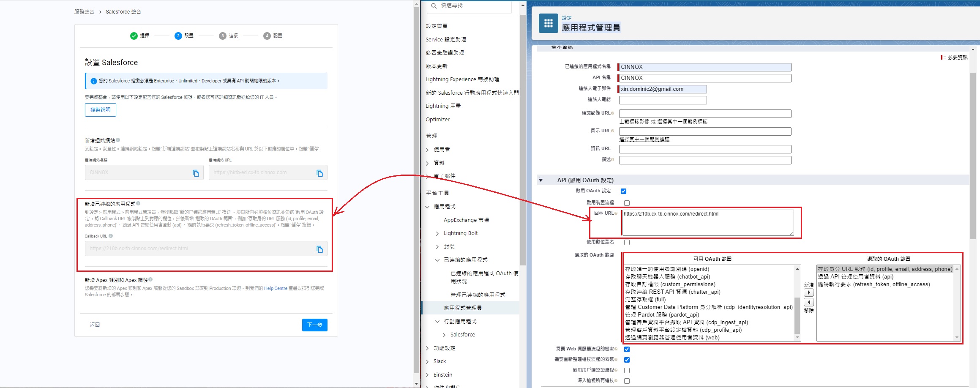The image size is (980, 388).
Task: Expand 資料 in Salesforce sidebar
Action: click(427, 163)
